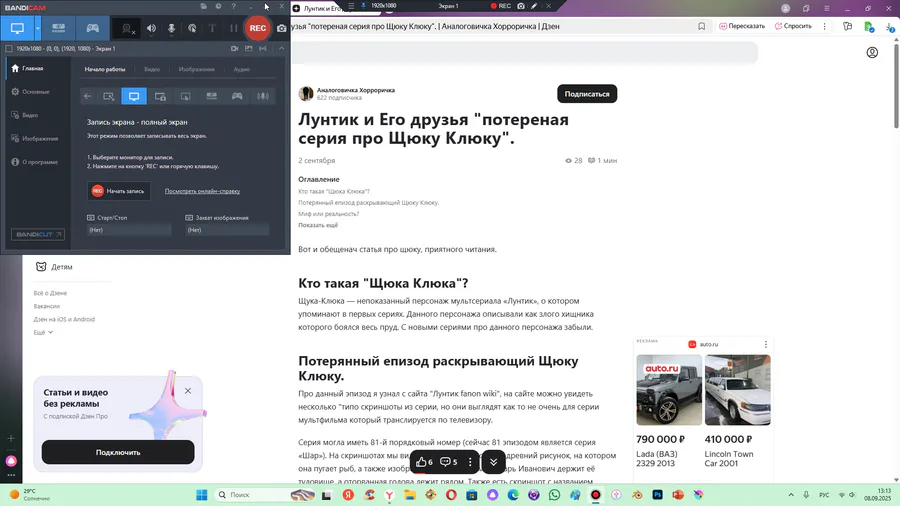The width and height of the screenshot is (900, 506).
Task: Take screenshot with Bandicam camera icon
Action: tap(281, 28)
